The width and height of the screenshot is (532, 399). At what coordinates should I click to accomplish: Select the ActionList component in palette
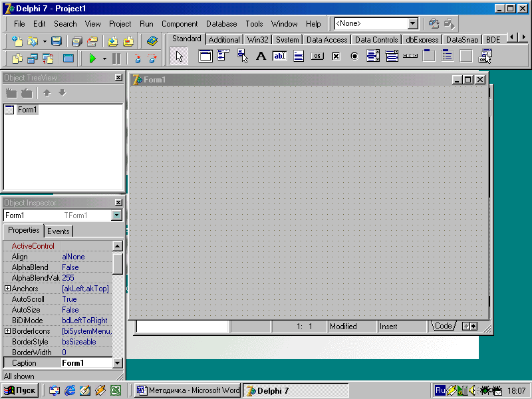(x=485, y=56)
